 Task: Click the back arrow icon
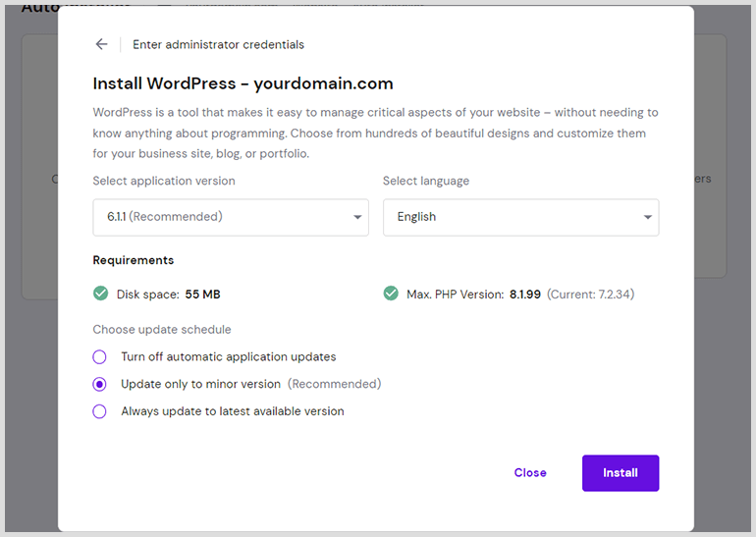click(101, 44)
